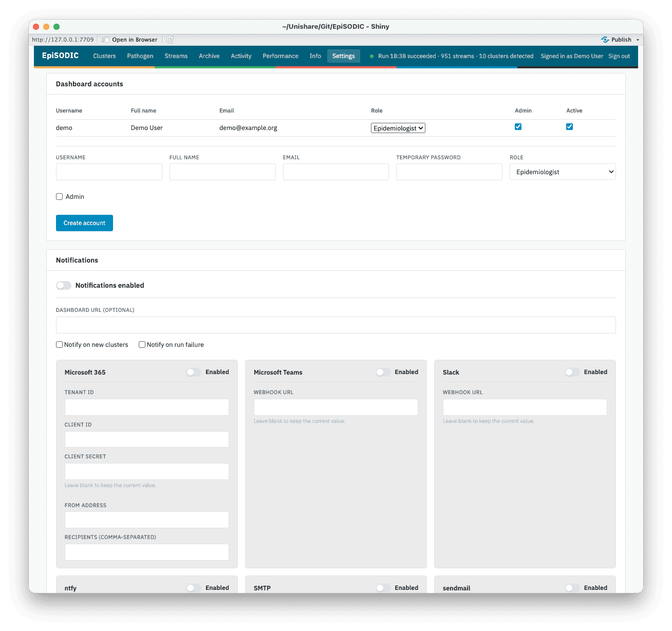This screenshot has width=672, height=631.
Task: Open the app with Open in Browser
Action: 130,40
